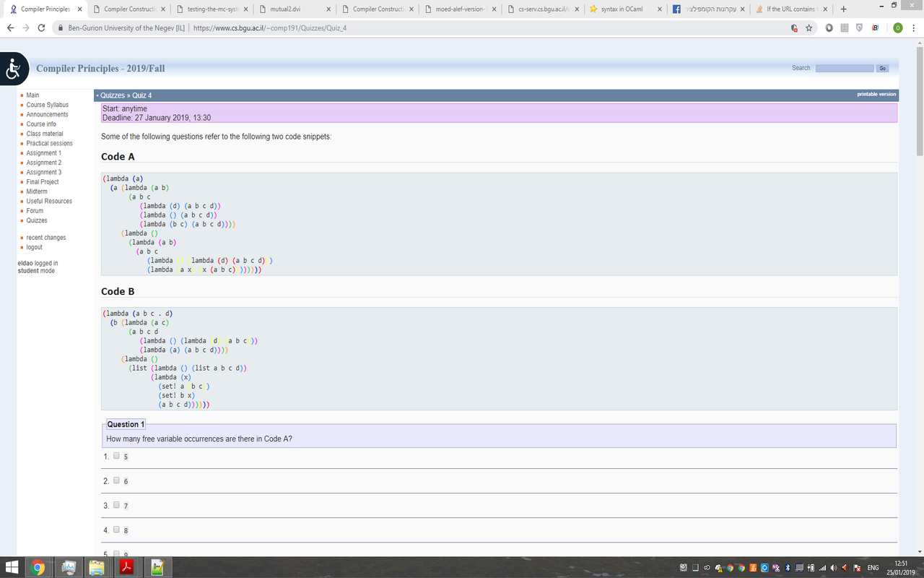Click the ENG language indicator in the tray
The height and width of the screenshot is (578, 924).
pos(873,568)
